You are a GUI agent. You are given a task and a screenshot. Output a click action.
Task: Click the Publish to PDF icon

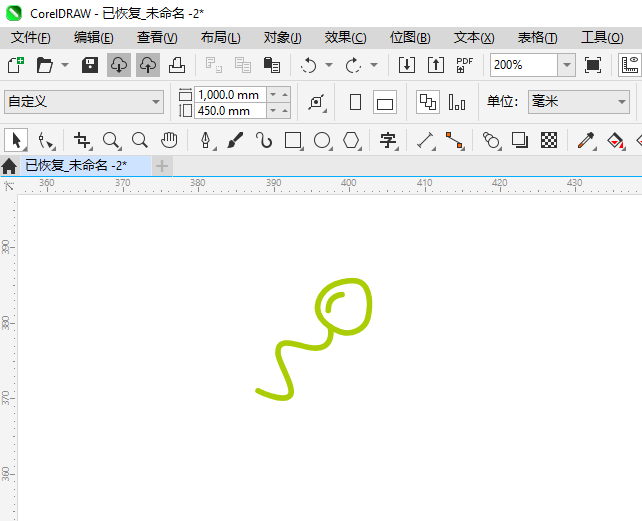point(464,65)
